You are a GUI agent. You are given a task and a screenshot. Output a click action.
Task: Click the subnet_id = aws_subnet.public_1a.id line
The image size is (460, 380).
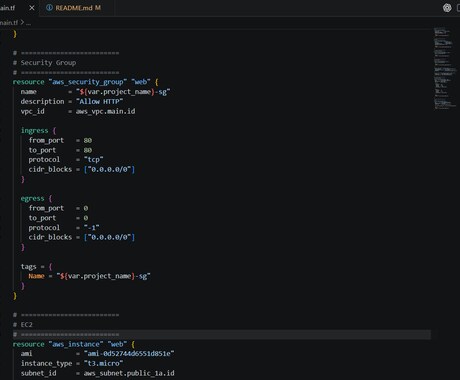coord(97,373)
